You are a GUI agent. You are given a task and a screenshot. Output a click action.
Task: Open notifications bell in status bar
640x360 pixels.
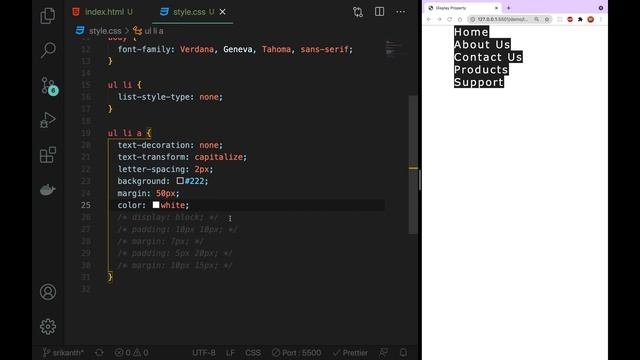pyautogui.click(x=403, y=352)
